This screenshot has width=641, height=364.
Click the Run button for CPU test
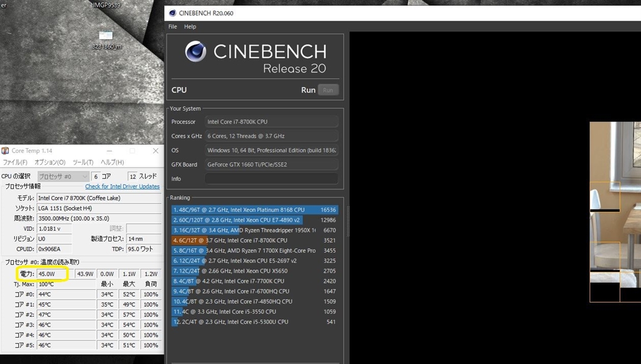328,90
